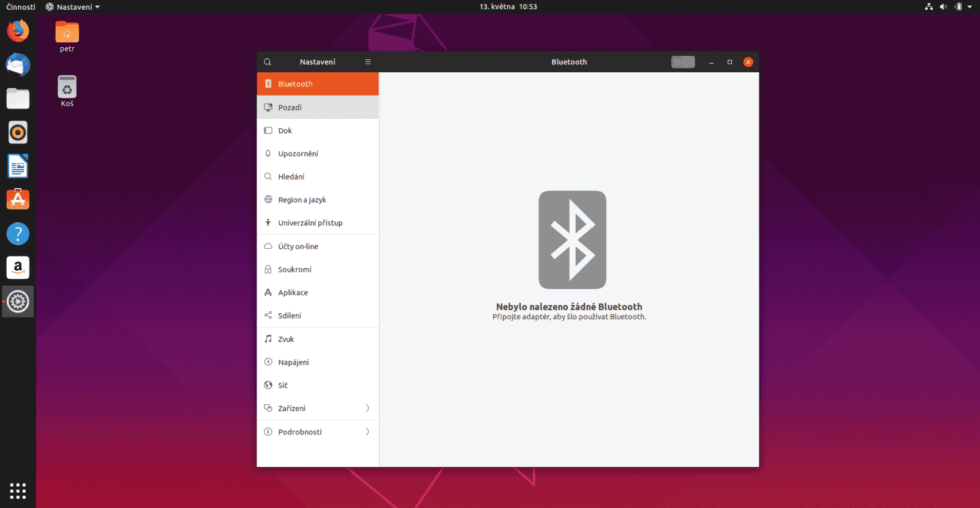Open the Files manager from the dock
Screen dimensions: 980x508
click(18, 99)
